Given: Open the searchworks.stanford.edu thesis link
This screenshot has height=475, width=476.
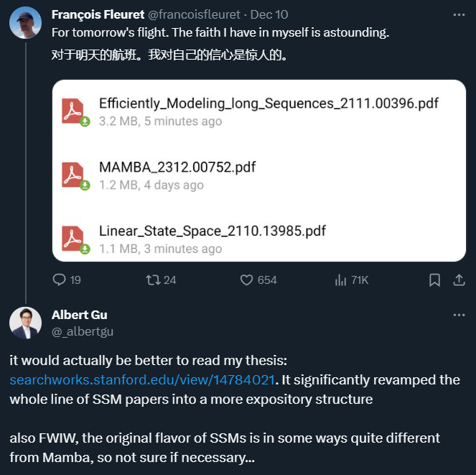Looking at the screenshot, I should click(x=141, y=379).
